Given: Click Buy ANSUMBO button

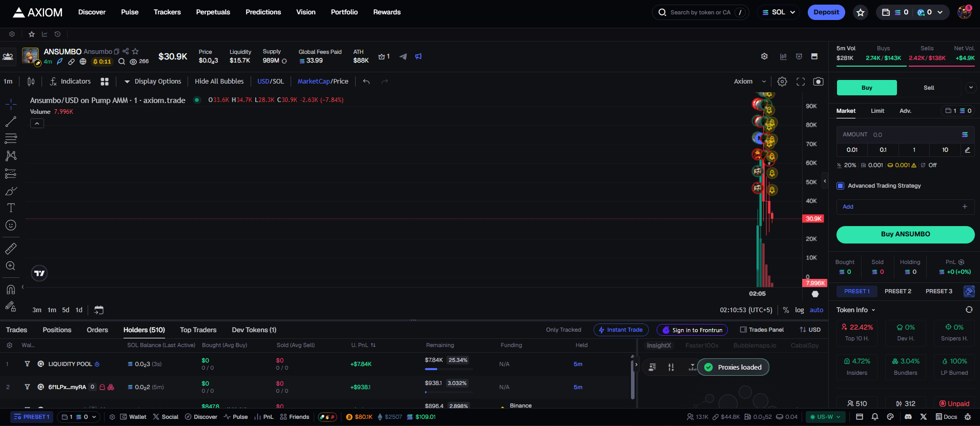Looking at the screenshot, I should (905, 234).
